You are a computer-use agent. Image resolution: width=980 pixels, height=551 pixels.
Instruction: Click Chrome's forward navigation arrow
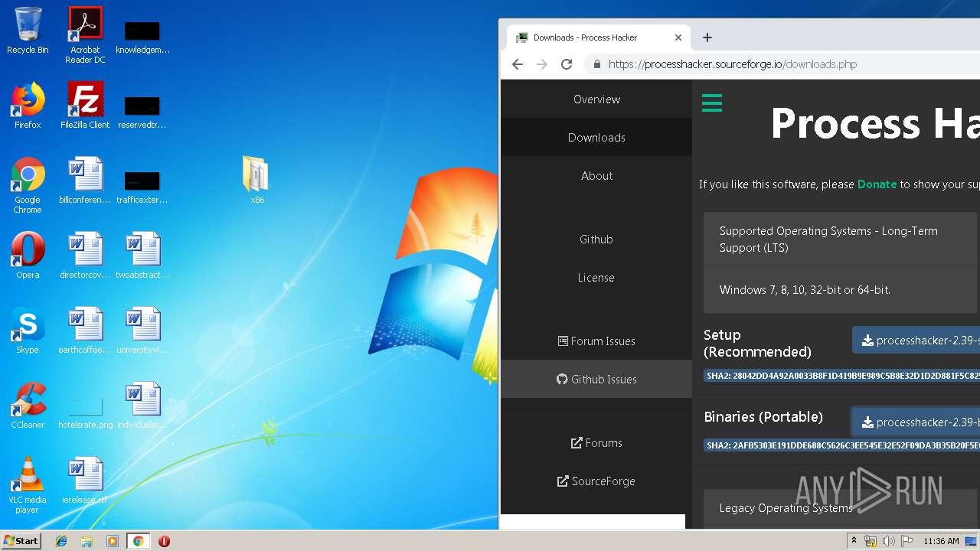(x=542, y=64)
